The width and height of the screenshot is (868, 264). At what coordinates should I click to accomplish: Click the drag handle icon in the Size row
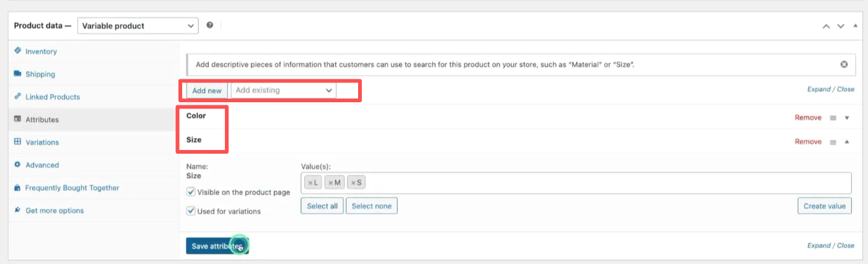pos(833,142)
